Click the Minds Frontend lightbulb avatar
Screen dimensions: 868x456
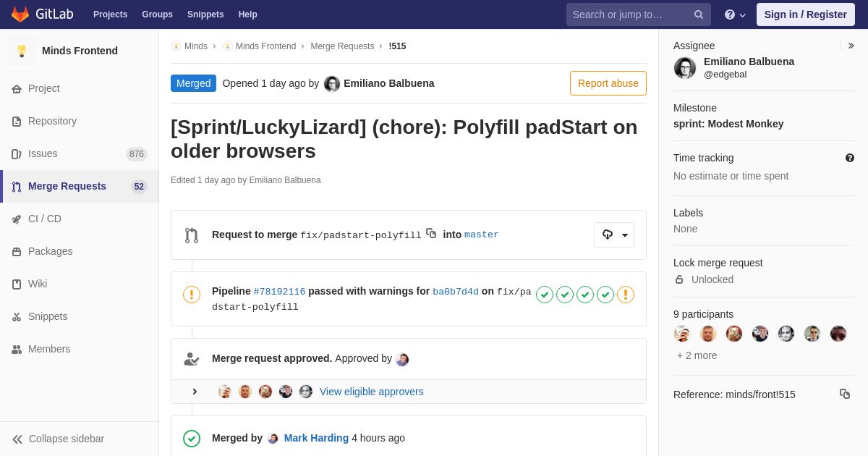(x=22, y=51)
